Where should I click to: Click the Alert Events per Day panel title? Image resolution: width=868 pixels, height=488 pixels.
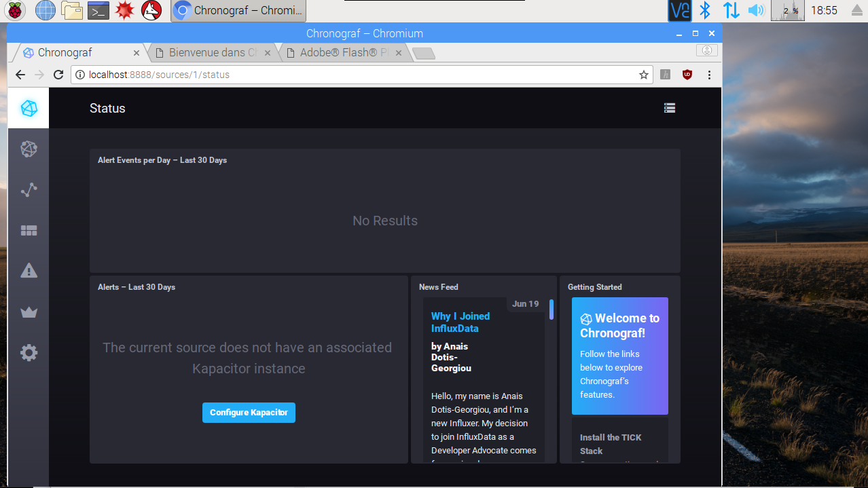click(162, 160)
